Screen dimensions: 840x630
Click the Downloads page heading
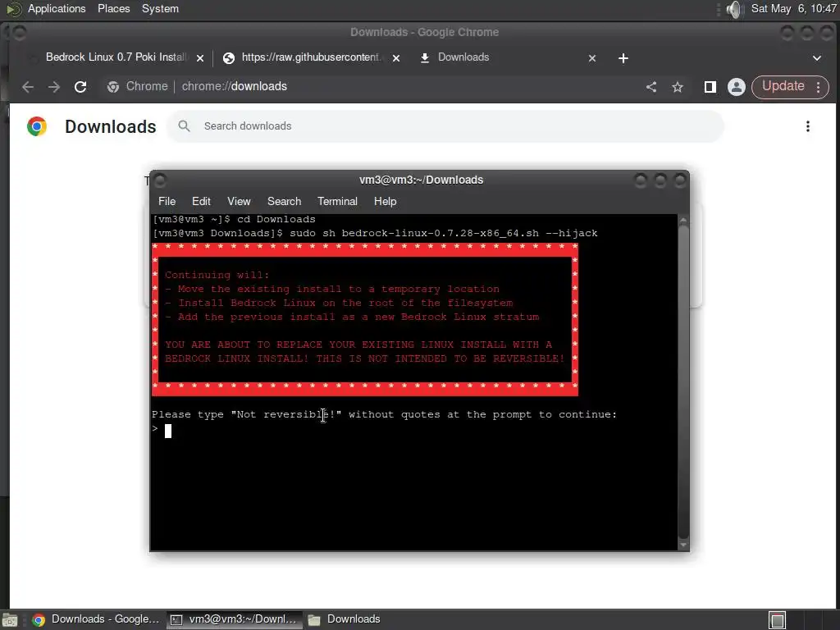111,126
